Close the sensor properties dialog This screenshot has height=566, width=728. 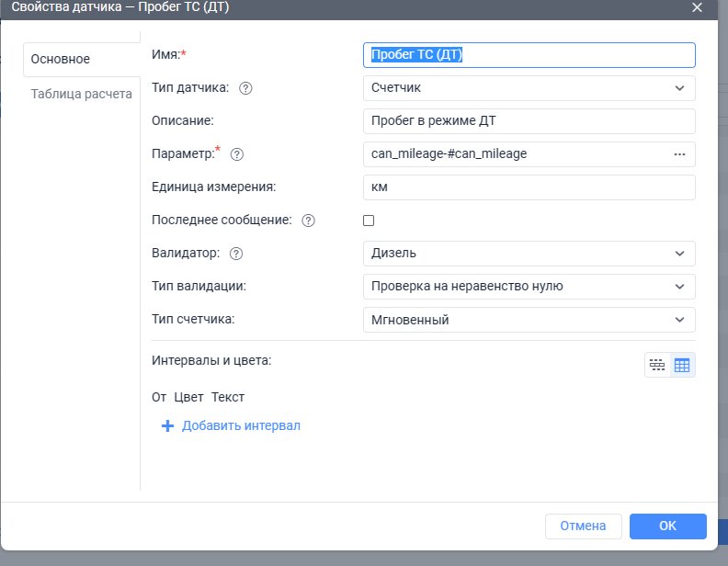click(x=697, y=7)
